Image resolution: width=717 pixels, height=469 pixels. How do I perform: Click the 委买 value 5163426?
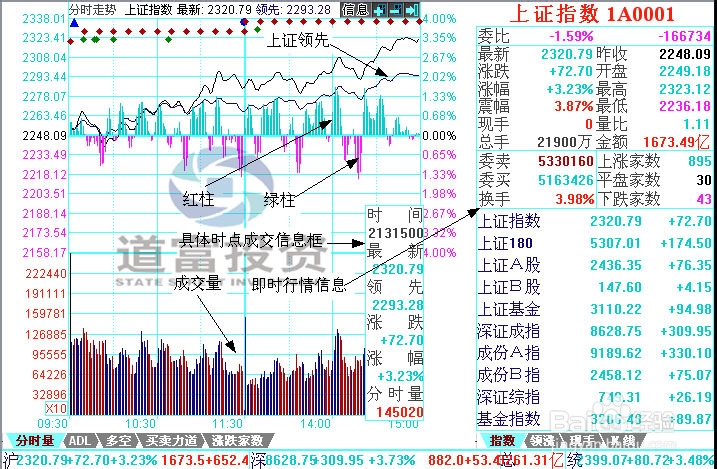[566, 180]
